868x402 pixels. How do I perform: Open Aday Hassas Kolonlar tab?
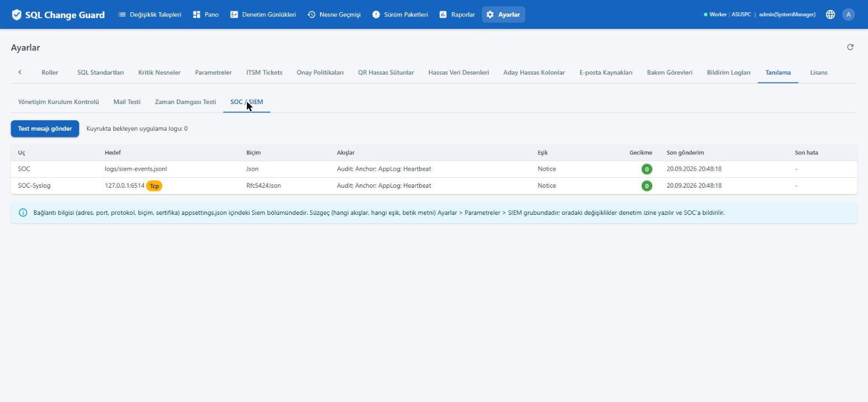534,73
